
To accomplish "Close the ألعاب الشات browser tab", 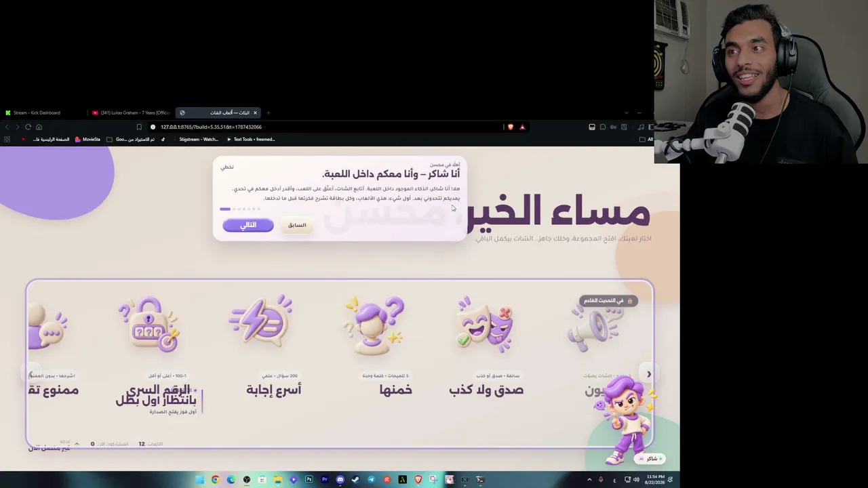I will (x=255, y=113).
